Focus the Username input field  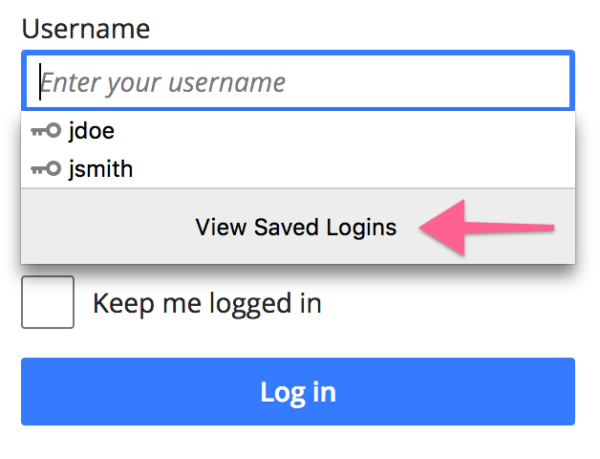click(x=400, y=81)
